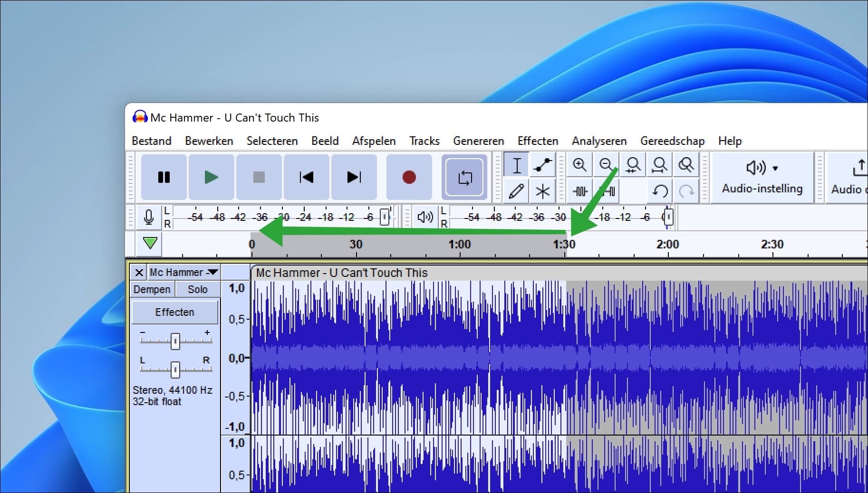Image resolution: width=868 pixels, height=493 pixels.
Task: Zoom in with the magnifier plus icon
Action: [x=579, y=165]
